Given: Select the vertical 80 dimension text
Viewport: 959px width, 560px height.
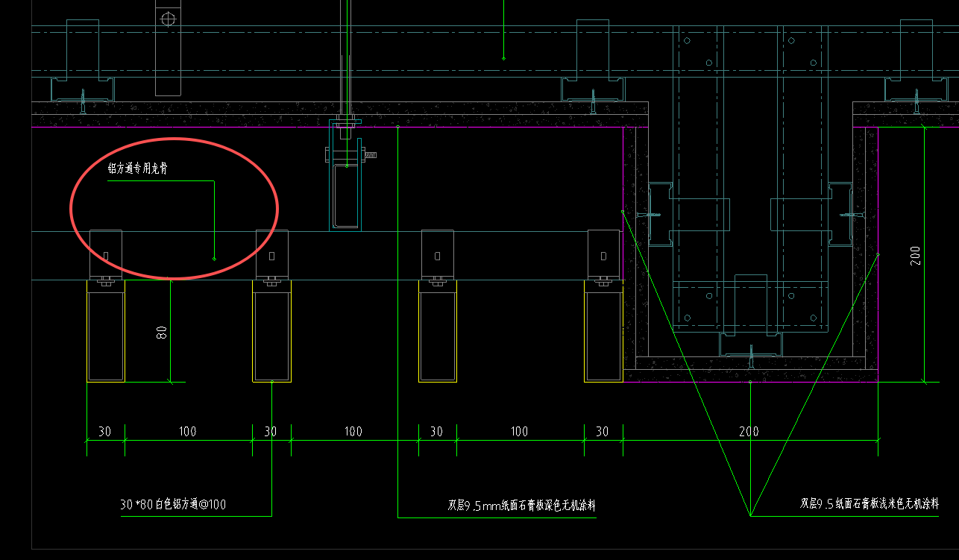Looking at the screenshot, I should coord(162,332).
